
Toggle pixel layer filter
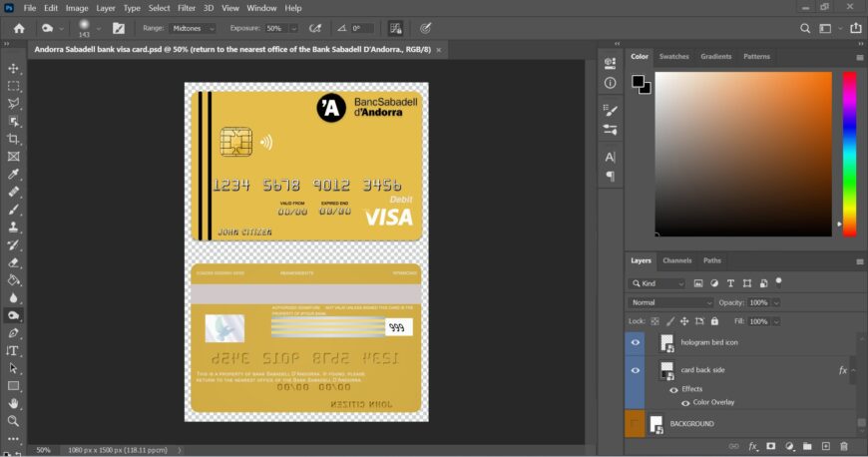(x=698, y=283)
